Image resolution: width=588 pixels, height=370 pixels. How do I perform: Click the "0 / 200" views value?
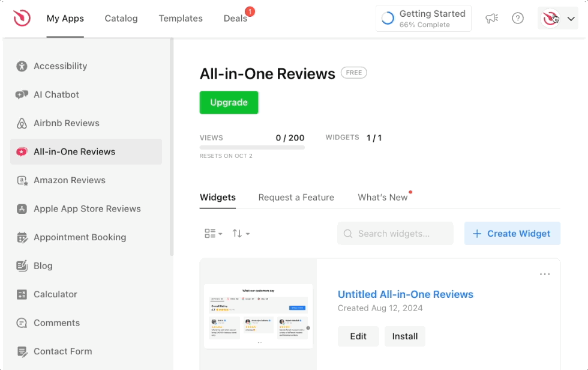pos(290,138)
